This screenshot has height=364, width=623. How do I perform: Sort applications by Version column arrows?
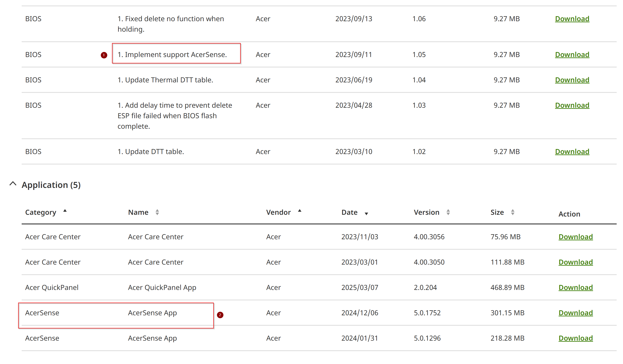click(x=448, y=212)
